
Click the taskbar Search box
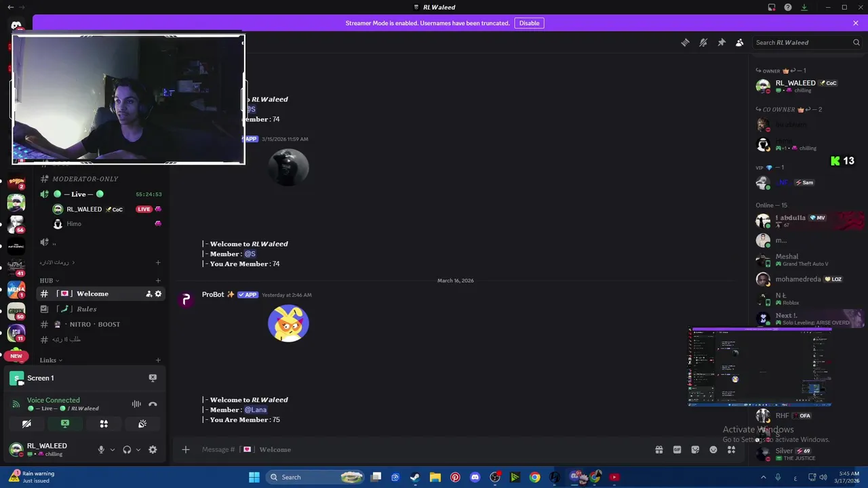[x=315, y=477]
